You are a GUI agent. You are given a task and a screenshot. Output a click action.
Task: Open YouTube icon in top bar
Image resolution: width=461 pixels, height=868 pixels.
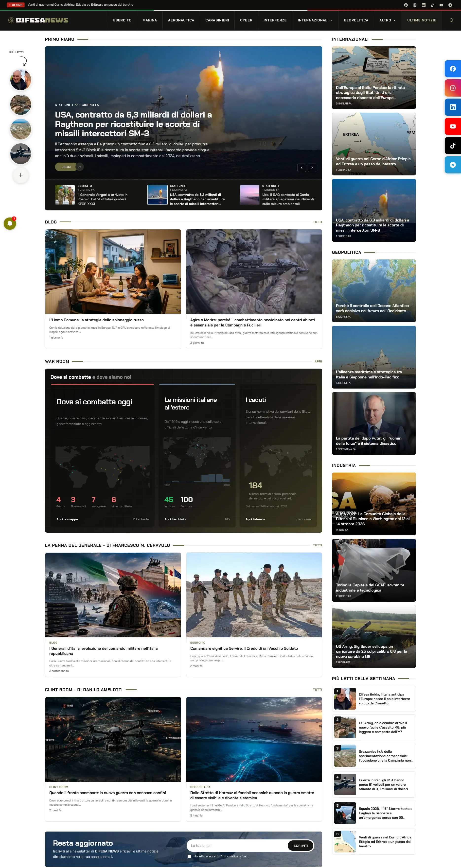coord(441,5)
